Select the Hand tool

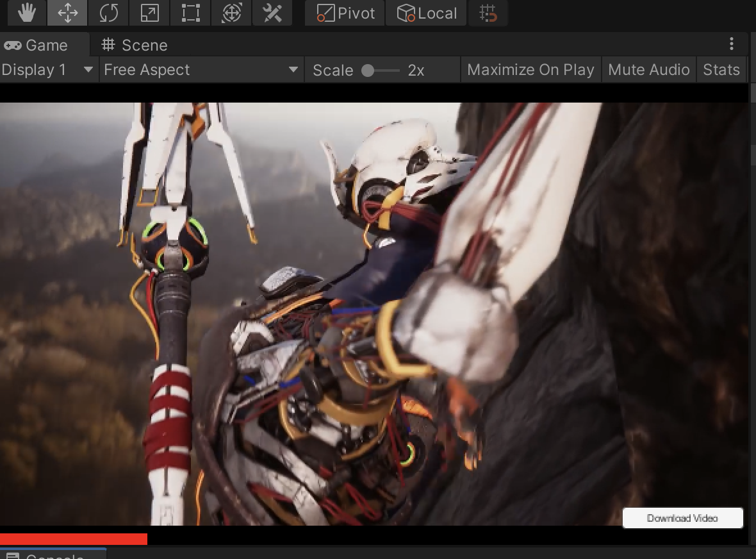(26, 13)
